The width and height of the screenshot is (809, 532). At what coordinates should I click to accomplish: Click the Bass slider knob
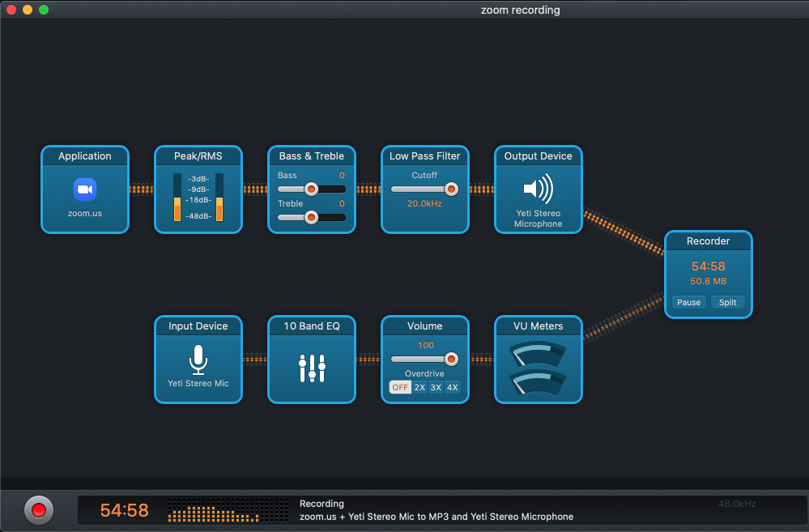pos(311,189)
